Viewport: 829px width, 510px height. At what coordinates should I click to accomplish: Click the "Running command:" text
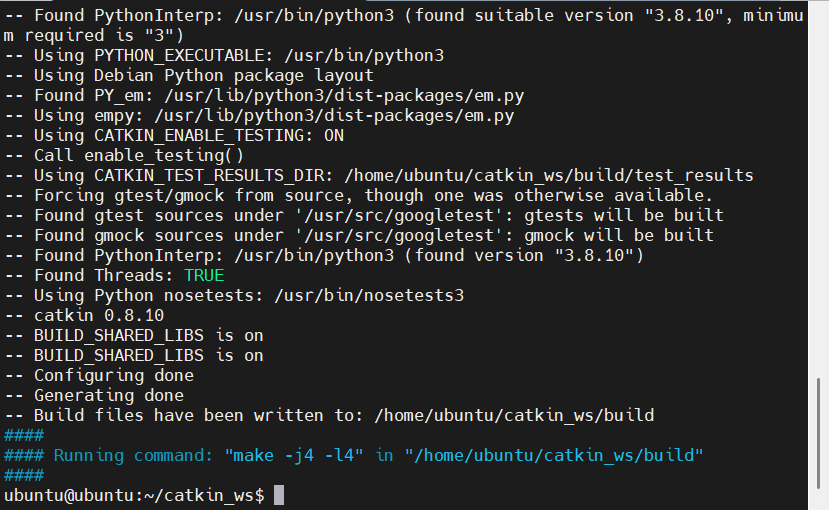(x=133, y=456)
